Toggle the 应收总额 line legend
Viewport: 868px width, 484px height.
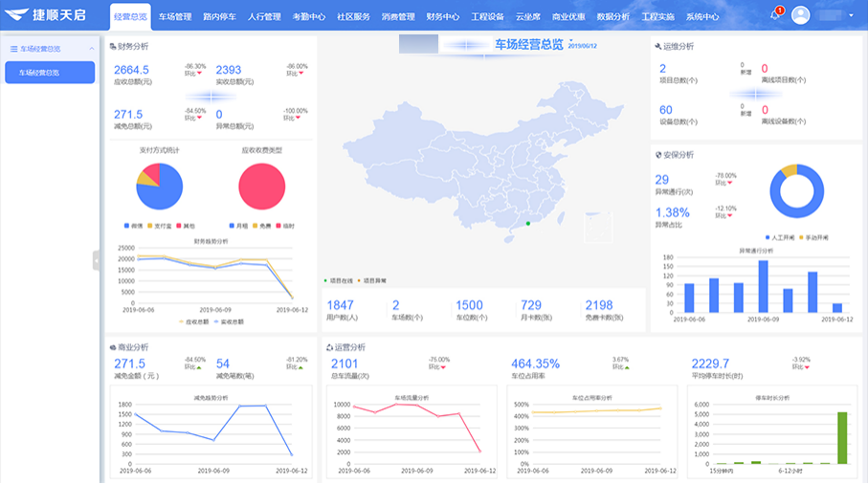(193, 322)
